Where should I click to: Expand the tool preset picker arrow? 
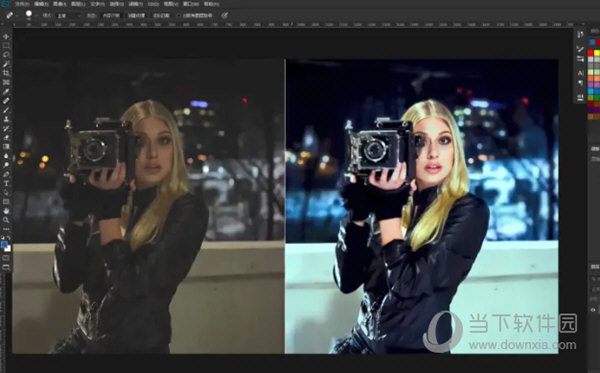[x=17, y=16]
